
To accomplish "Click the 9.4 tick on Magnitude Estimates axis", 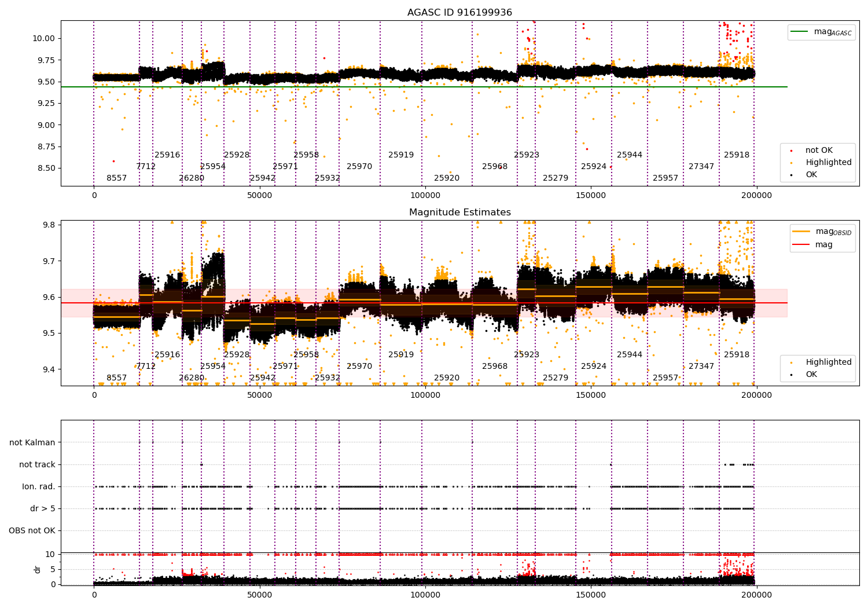I will [x=49, y=369].
